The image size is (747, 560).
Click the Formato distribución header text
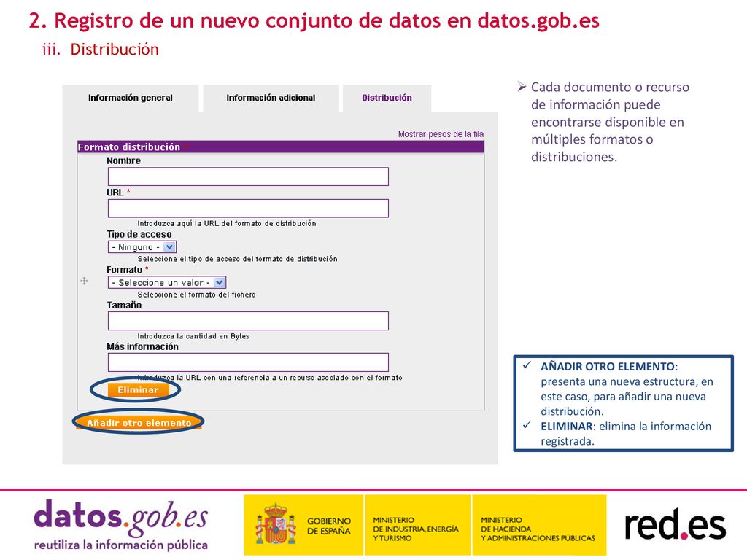pos(129,147)
